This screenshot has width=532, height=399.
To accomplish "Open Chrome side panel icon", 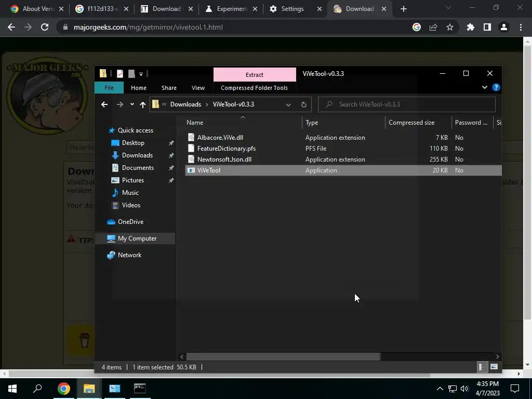I will click(487, 27).
